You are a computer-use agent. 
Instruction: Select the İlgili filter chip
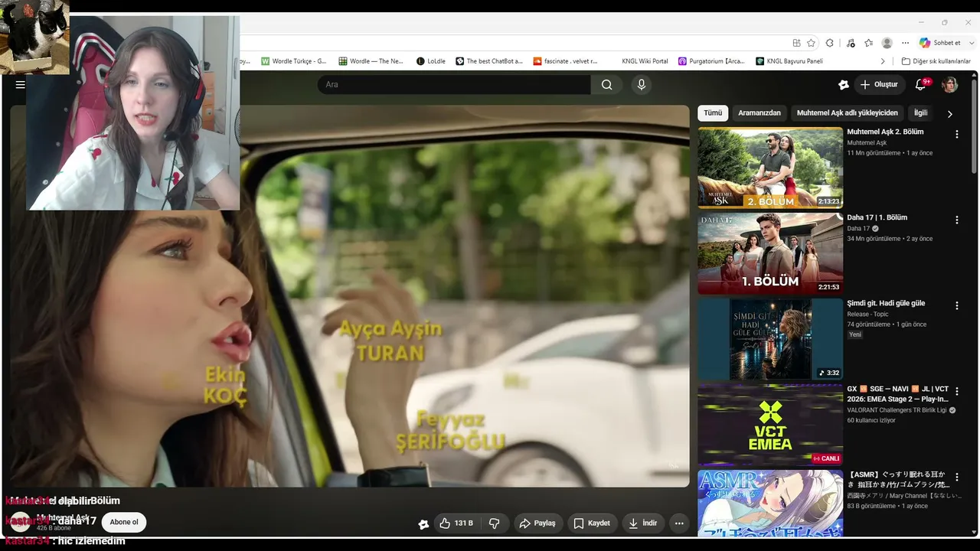[x=920, y=113]
